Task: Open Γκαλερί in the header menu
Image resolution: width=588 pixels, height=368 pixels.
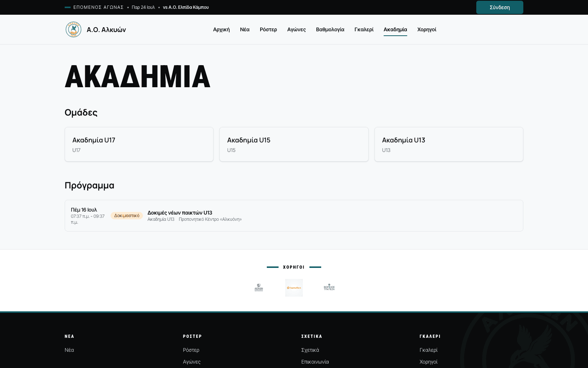Action: pos(364,29)
